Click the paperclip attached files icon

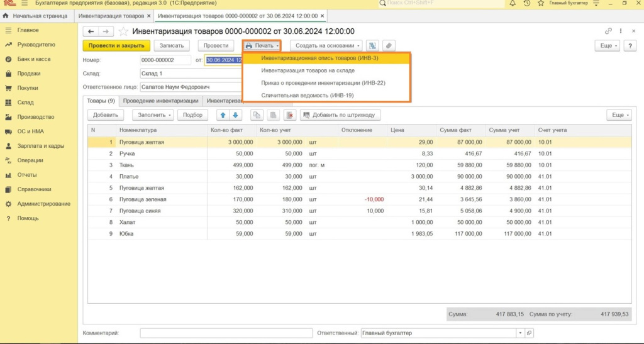[389, 46]
